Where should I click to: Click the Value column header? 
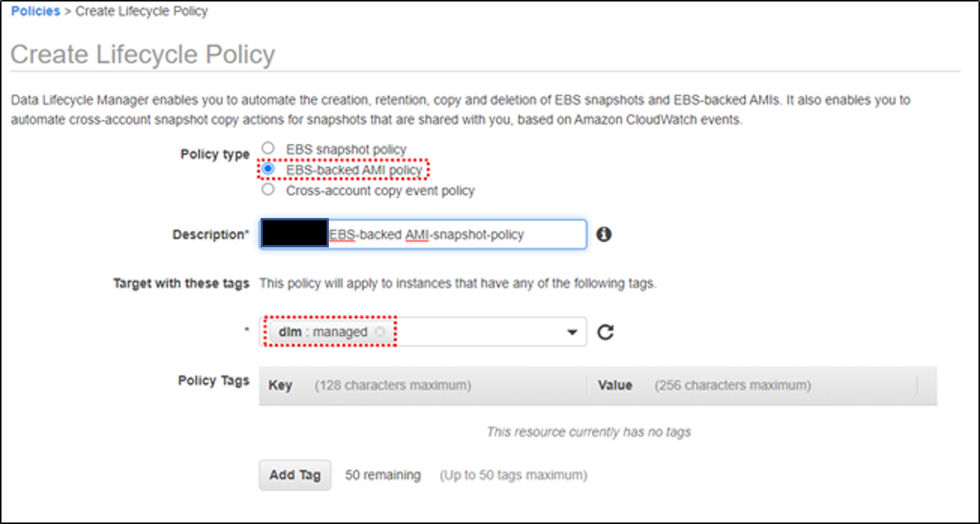tap(615, 385)
